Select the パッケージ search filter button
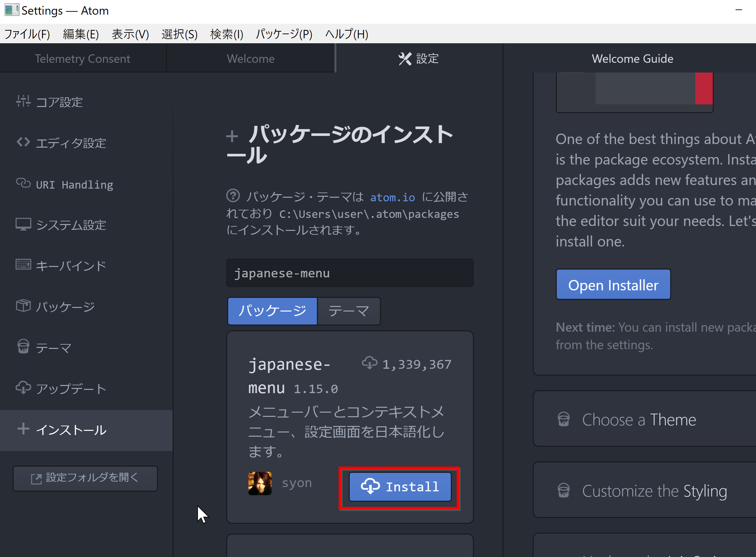Image resolution: width=756 pixels, height=557 pixels. 272,311
